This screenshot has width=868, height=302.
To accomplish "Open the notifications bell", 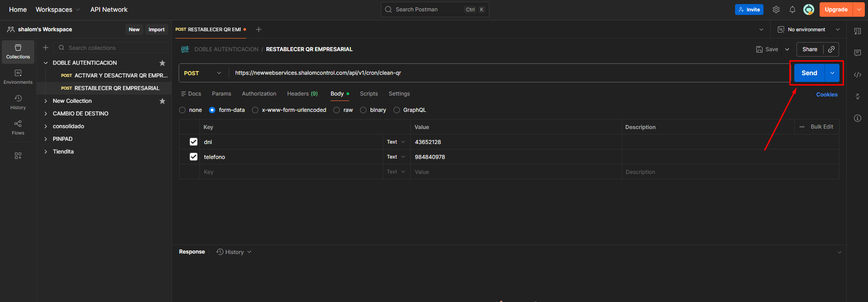I will tap(792, 10).
